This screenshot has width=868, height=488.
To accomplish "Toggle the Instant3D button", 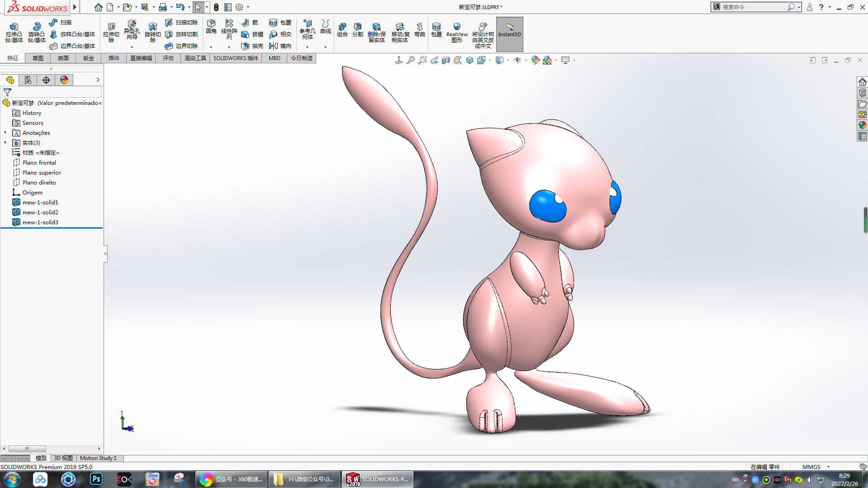I will [x=509, y=34].
